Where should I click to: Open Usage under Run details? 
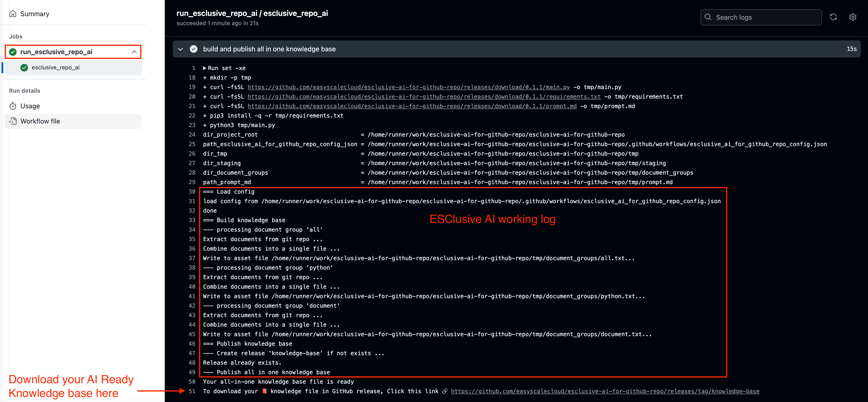click(30, 105)
